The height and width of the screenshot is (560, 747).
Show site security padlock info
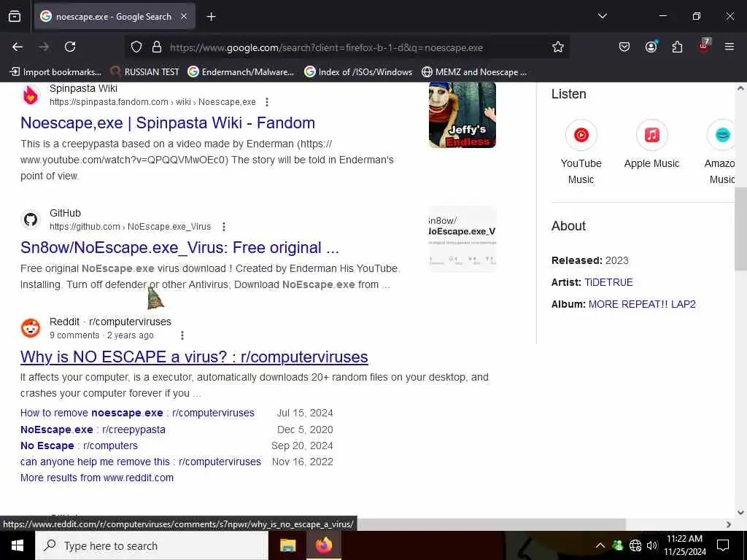157,47
